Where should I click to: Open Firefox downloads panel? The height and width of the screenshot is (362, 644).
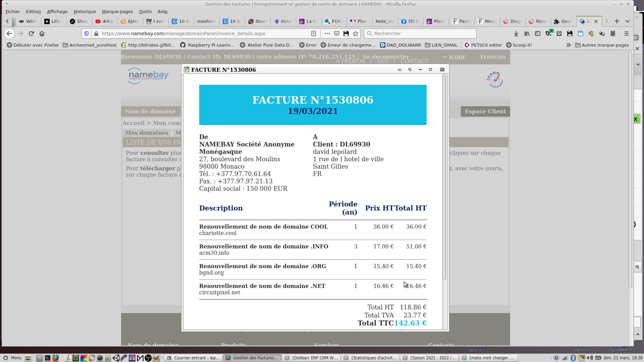click(516, 34)
